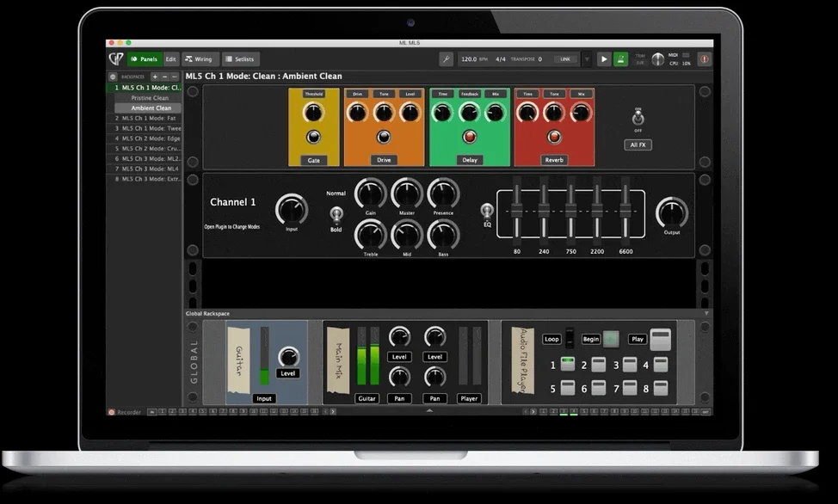Viewport: 838px width, 504px height.
Task: Open the Setlists view
Action: [x=240, y=59]
